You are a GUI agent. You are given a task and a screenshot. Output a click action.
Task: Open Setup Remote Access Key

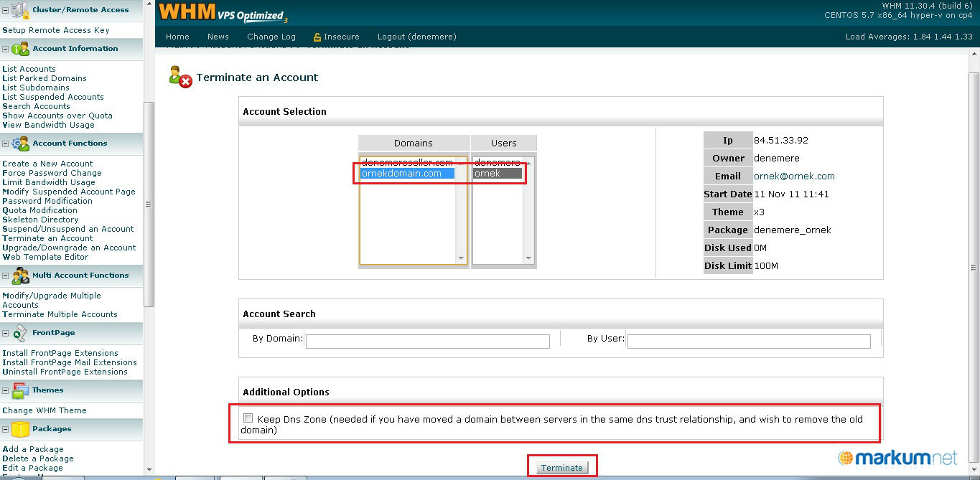[x=56, y=30]
